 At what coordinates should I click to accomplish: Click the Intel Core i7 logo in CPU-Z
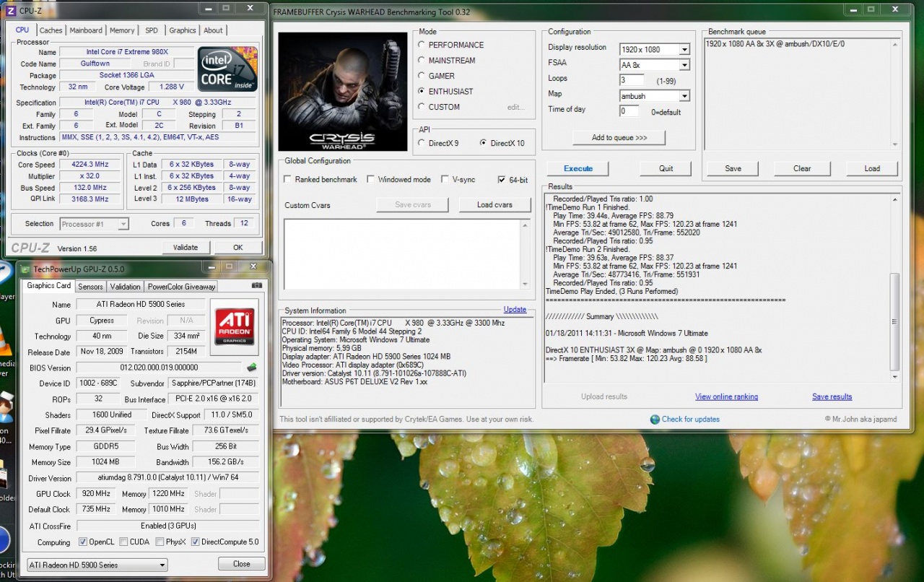(227, 71)
